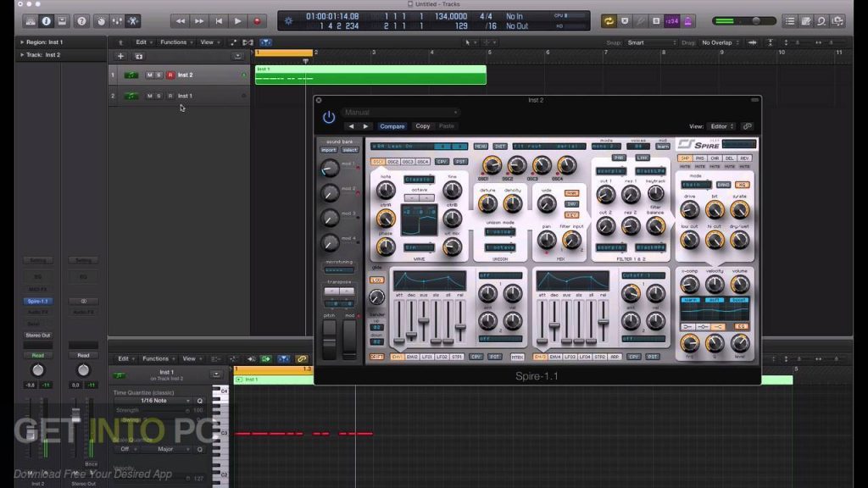Select the OSC4 tab in Spire
The image size is (868, 488).
click(423, 162)
